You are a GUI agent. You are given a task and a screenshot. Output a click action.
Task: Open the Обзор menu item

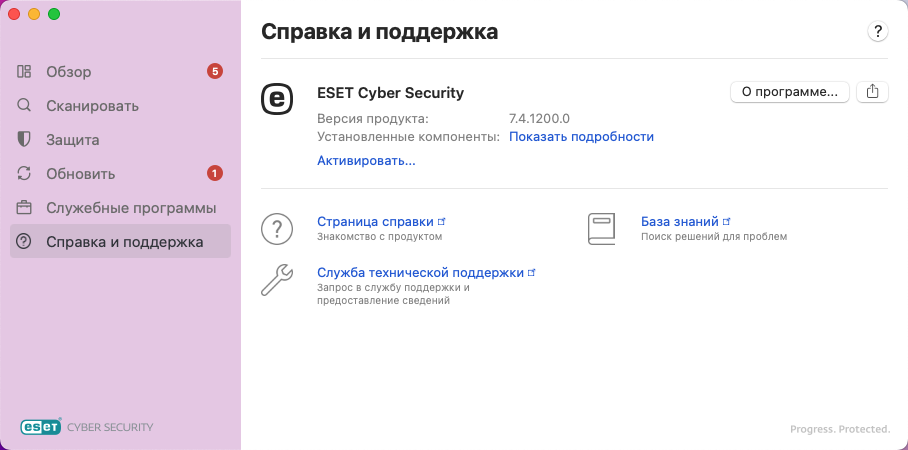click(x=69, y=72)
